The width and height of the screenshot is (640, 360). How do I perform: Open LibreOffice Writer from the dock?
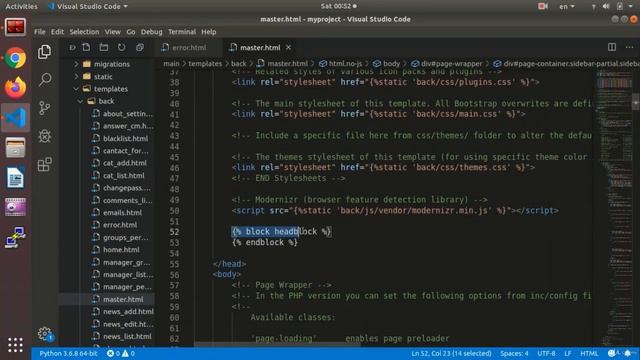[x=16, y=178]
